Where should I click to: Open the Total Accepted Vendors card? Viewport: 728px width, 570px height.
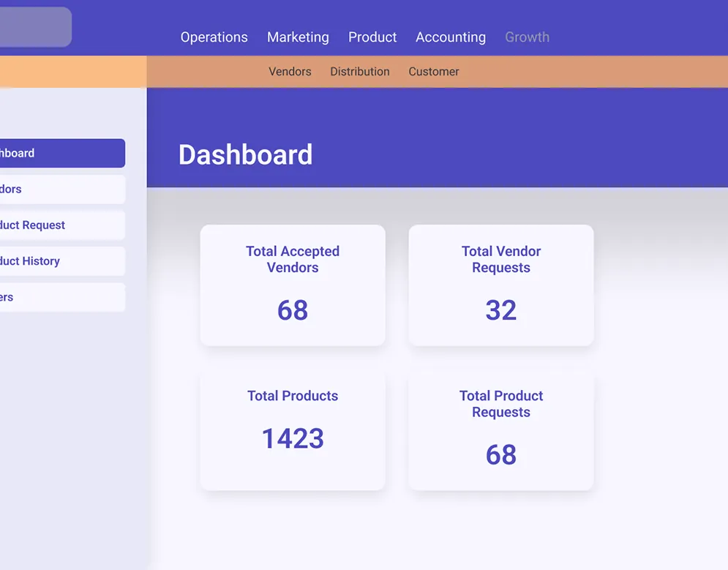pos(293,285)
